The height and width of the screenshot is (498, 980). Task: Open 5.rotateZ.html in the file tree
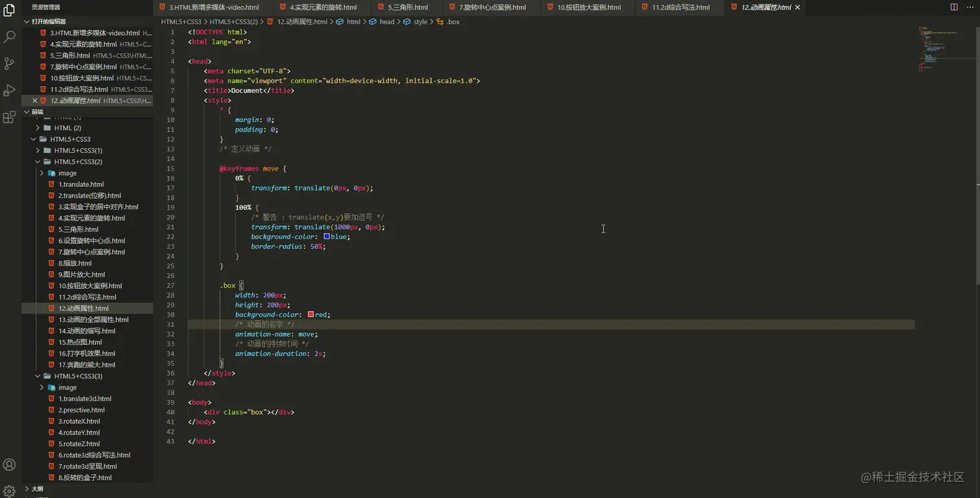[x=79, y=444]
